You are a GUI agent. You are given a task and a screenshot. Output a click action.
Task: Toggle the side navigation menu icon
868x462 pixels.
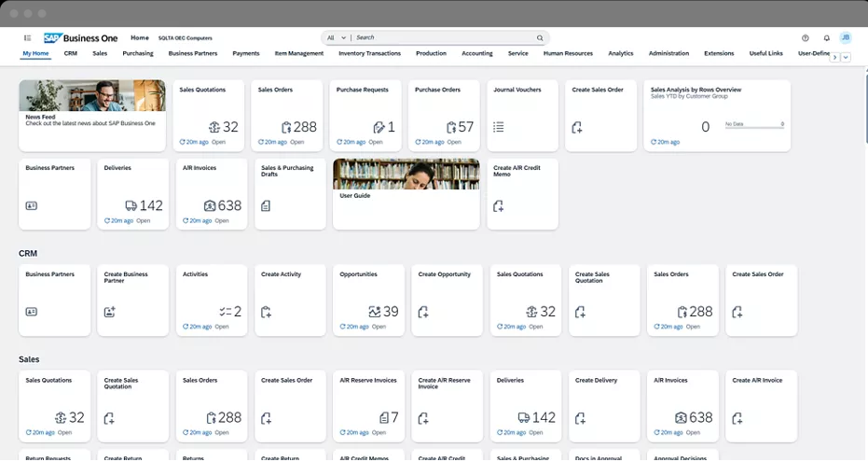point(28,38)
